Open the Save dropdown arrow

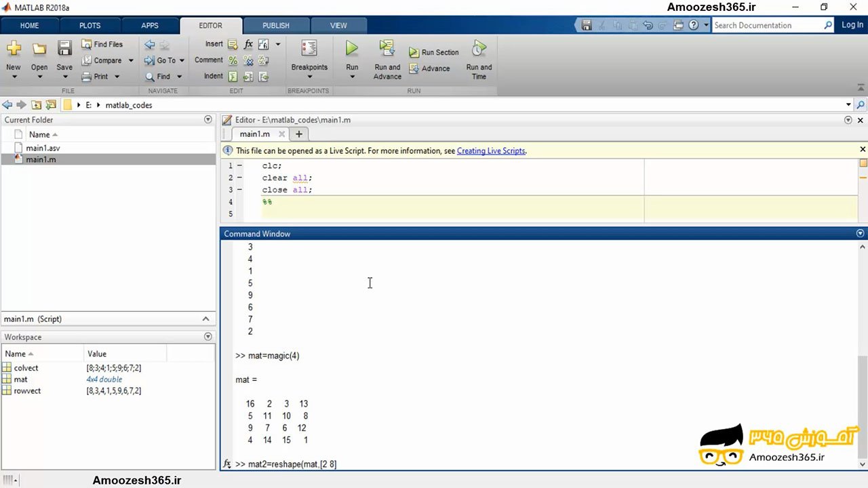click(x=64, y=77)
